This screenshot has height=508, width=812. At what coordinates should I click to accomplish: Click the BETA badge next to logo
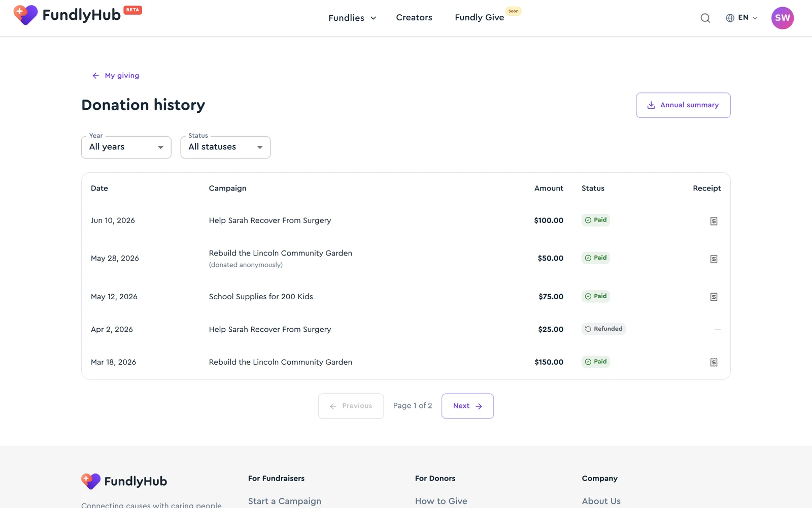click(132, 10)
